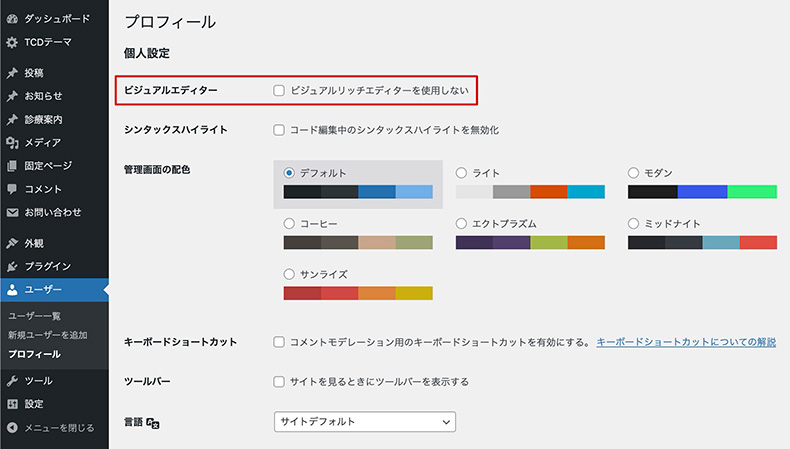The height and width of the screenshot is (449, 790).
Task: Click the TCDテーマ gear icon
Action: [x=12, y=42]
